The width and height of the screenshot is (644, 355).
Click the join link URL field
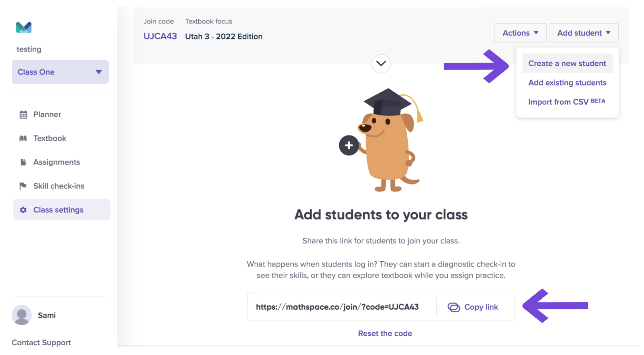click(342, 307)
